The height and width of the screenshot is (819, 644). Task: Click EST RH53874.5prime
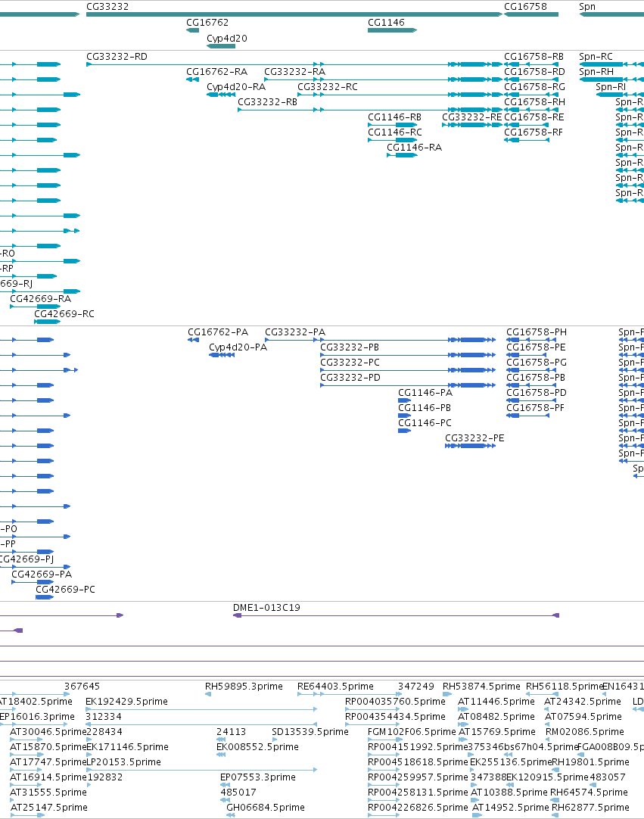click(x=447, y=694)
